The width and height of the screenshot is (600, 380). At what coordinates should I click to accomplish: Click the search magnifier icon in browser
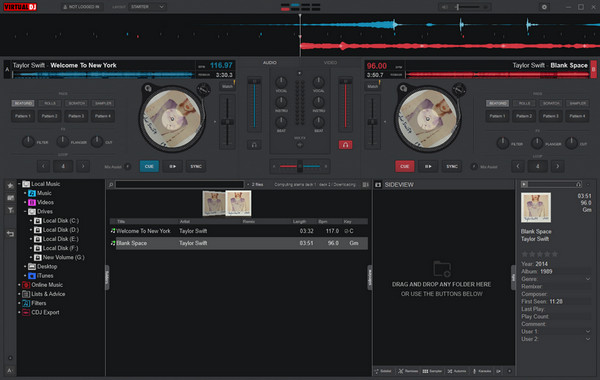click(x=111, y=185)
